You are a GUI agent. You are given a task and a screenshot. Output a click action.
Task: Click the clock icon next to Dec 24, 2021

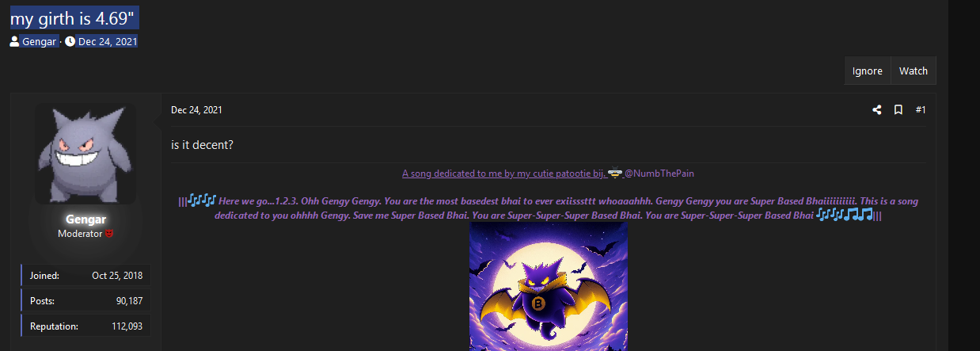tap(70, 41)
